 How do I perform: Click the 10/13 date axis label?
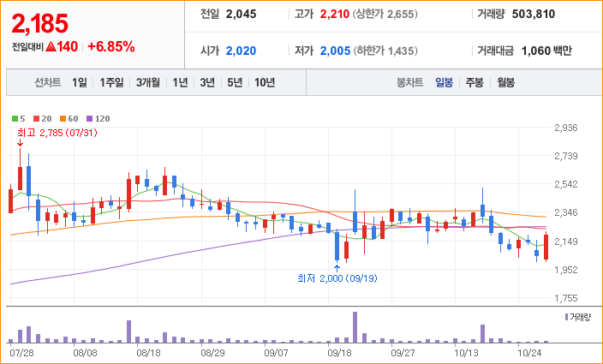(466, 353)
